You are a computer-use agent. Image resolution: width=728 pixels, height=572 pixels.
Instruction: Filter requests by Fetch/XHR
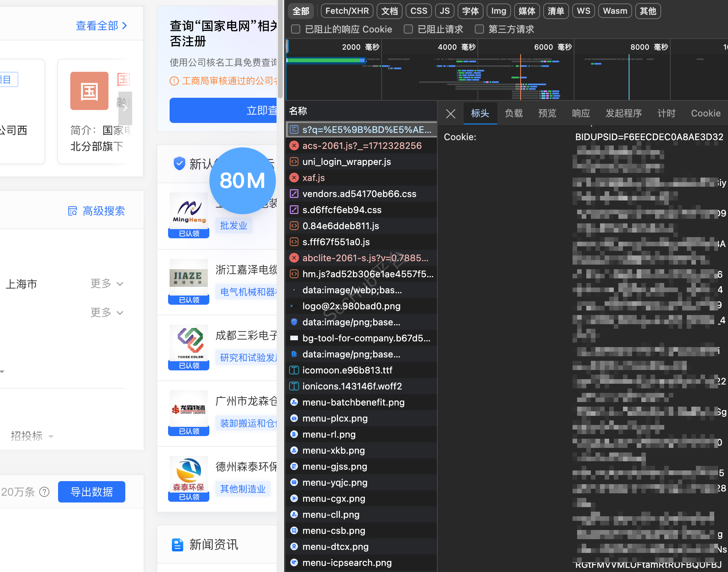coord(347,11)
